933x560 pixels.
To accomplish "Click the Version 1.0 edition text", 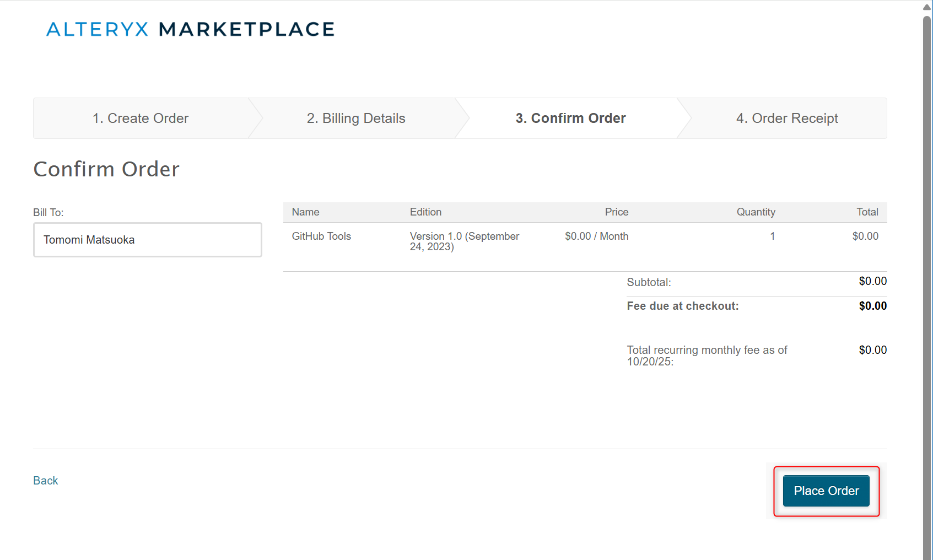I will (464, 241).
